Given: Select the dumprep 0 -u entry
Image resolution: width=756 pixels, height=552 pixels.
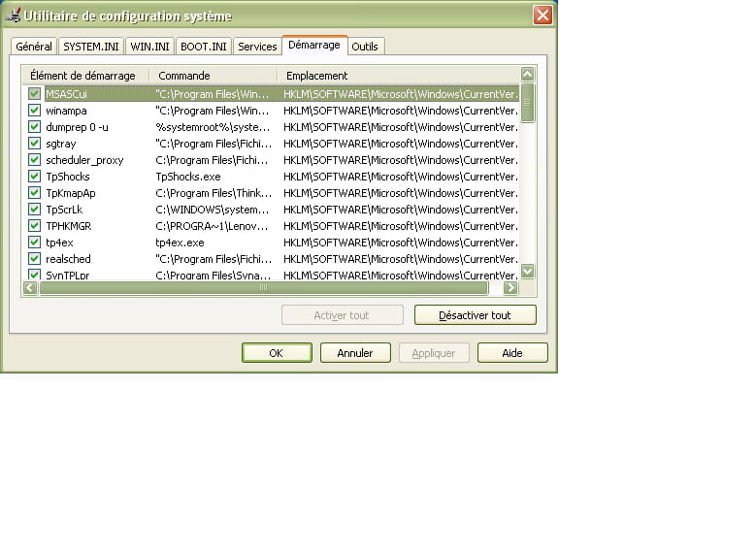Looking at the screenshot, I should [77, 127].
